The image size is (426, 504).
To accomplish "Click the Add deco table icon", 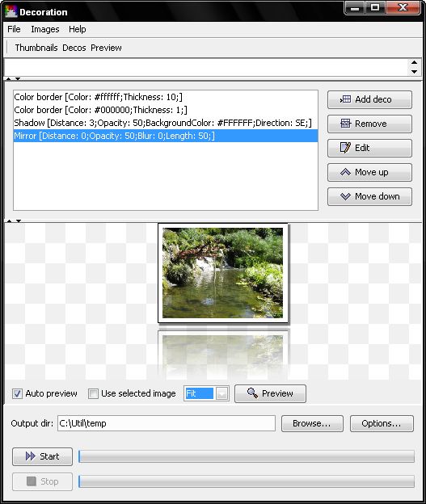I will pos(345,99).
